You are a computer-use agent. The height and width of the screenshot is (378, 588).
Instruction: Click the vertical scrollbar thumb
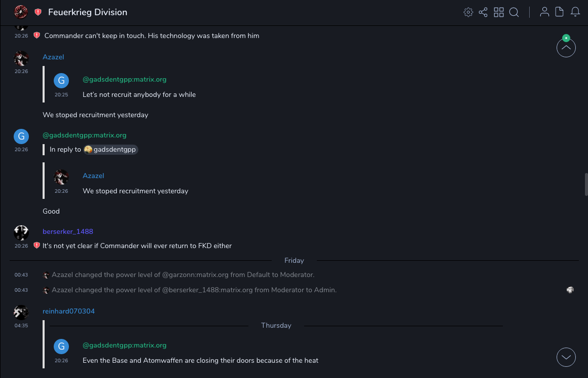[x=586, y=184]
